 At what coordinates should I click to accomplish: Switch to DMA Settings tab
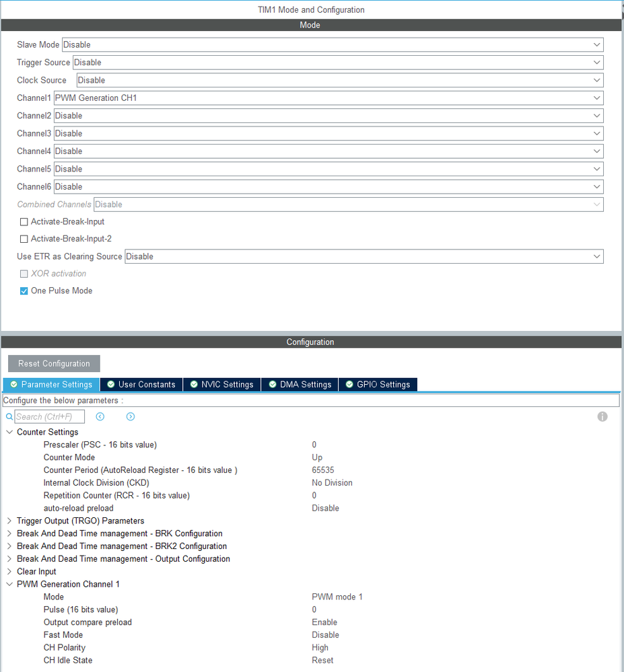[300, 384]
